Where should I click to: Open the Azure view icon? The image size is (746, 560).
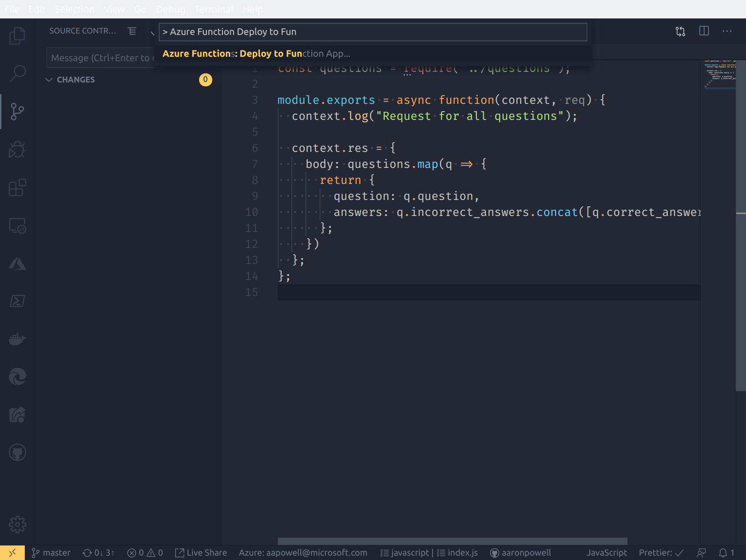pyautogui.click(x=17, y=264)
